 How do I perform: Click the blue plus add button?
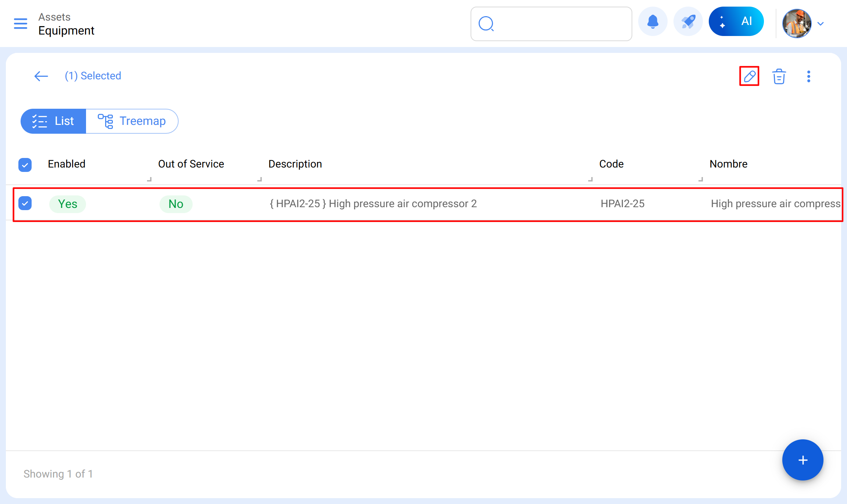[803, 460]
